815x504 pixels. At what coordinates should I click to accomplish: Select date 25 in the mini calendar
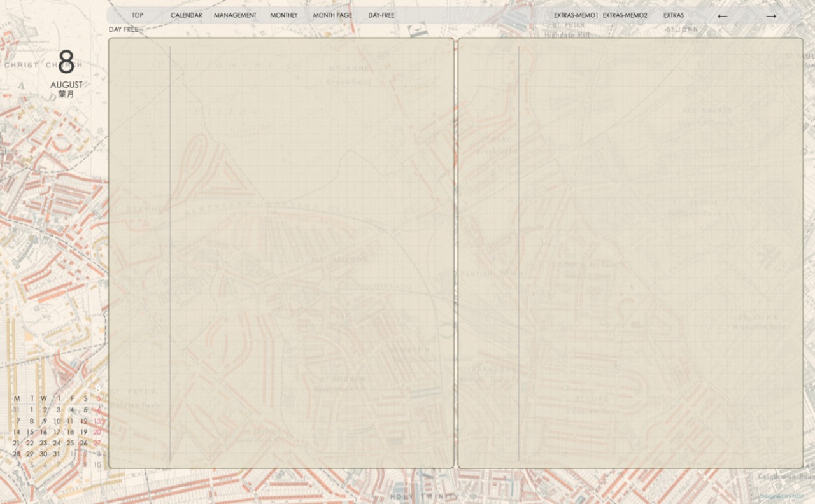70,443
